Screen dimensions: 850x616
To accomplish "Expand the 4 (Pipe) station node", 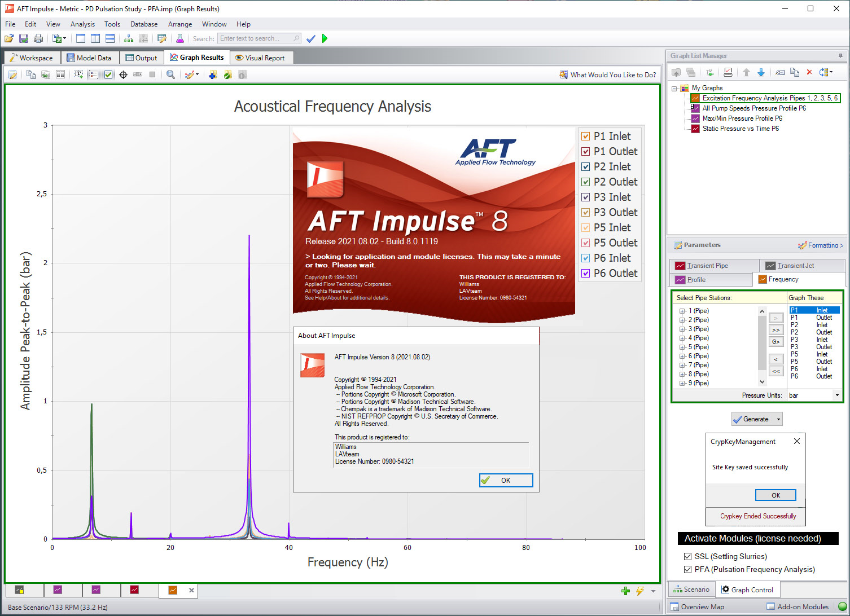I will pos(682,338).
